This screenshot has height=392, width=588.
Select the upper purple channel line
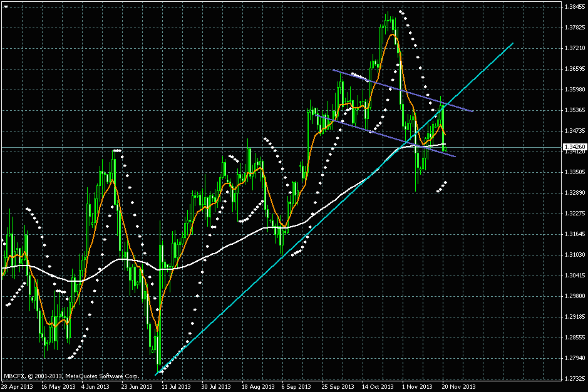(x=401, y=90)
